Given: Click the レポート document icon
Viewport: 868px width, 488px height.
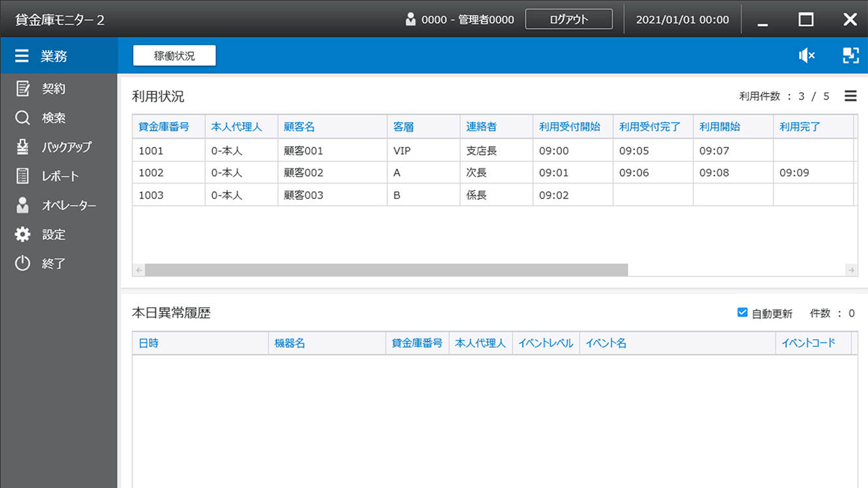Looking at the screenshot, I should pyautogui.click(x=23, y=176).
